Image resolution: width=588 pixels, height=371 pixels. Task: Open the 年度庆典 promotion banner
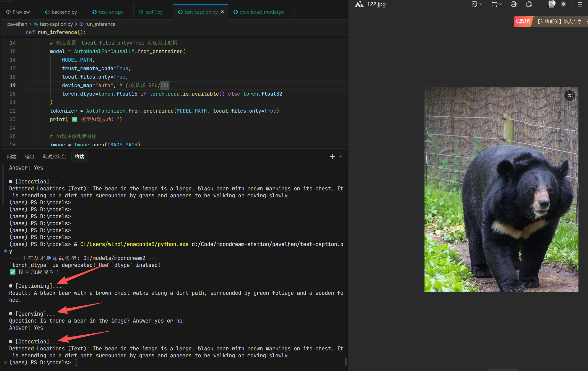click(551, 22)
